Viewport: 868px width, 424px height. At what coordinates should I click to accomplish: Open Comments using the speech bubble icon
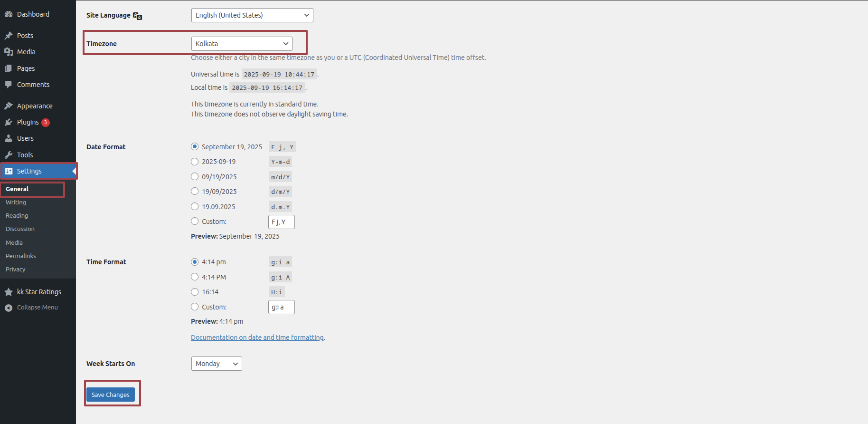tap(9, 85)
